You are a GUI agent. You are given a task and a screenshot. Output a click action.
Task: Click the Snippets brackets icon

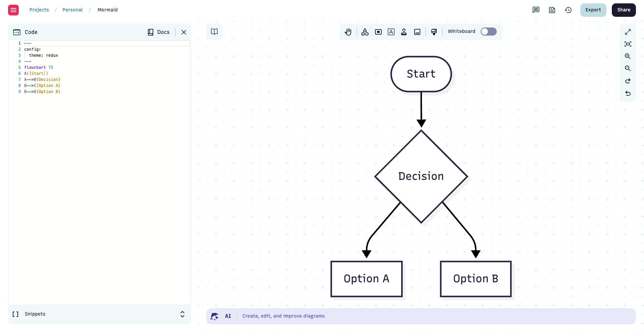click(15, 314)
